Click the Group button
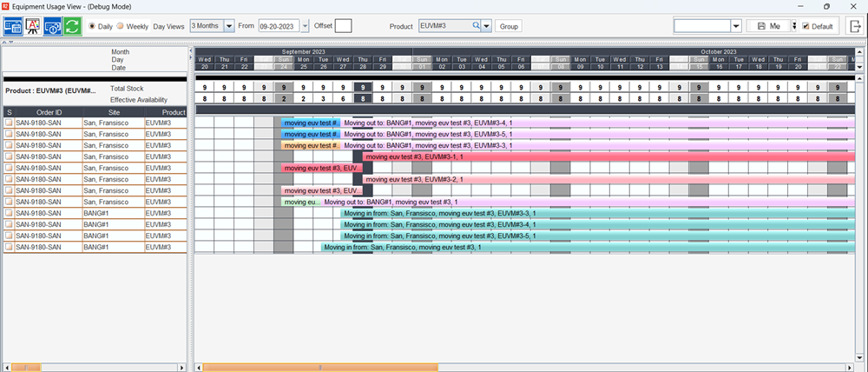Viewport: 868px width, 372px height. pos(509,27)
